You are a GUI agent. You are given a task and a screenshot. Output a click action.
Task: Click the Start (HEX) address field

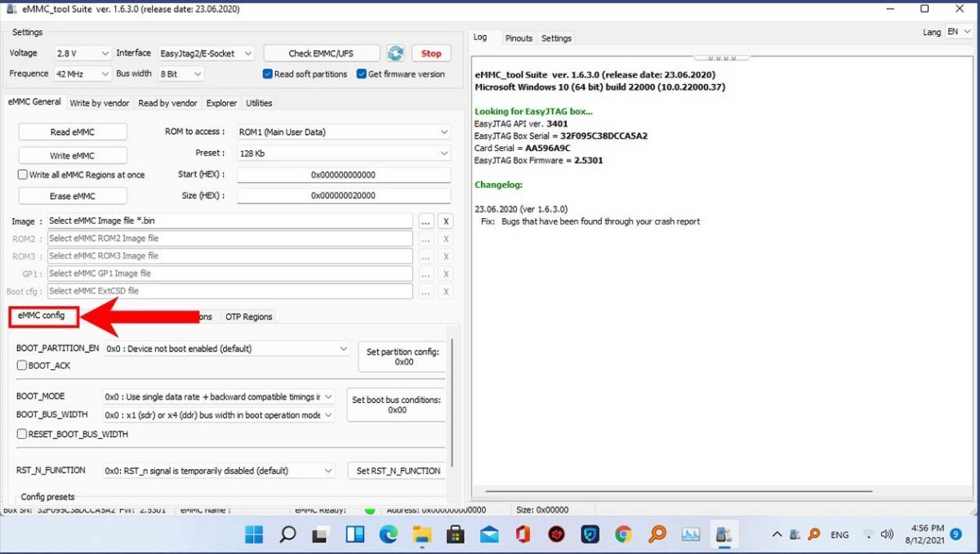[x=344, y=175]
